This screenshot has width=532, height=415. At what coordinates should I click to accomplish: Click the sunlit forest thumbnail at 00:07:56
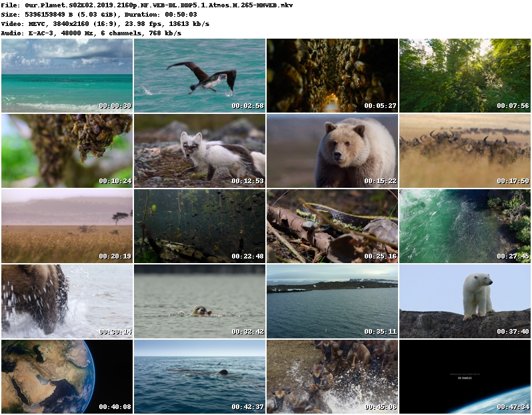tap(465, 75)
